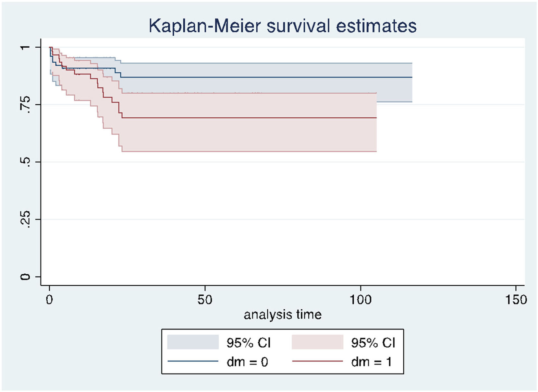
Task: Click the pink 95% CI legend swatch
Action: coord(317,342)
